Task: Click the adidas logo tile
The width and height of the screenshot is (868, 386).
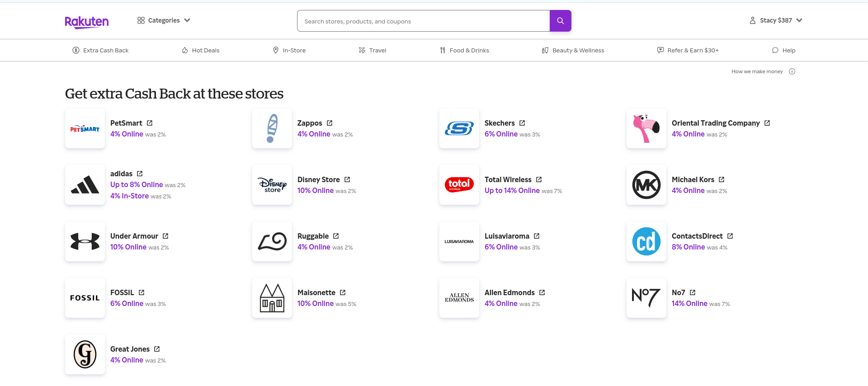Action: (85, 185)
